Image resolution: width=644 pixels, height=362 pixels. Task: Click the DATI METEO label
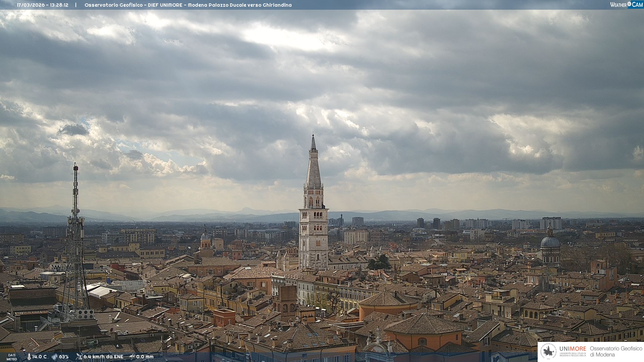[12, 357]
